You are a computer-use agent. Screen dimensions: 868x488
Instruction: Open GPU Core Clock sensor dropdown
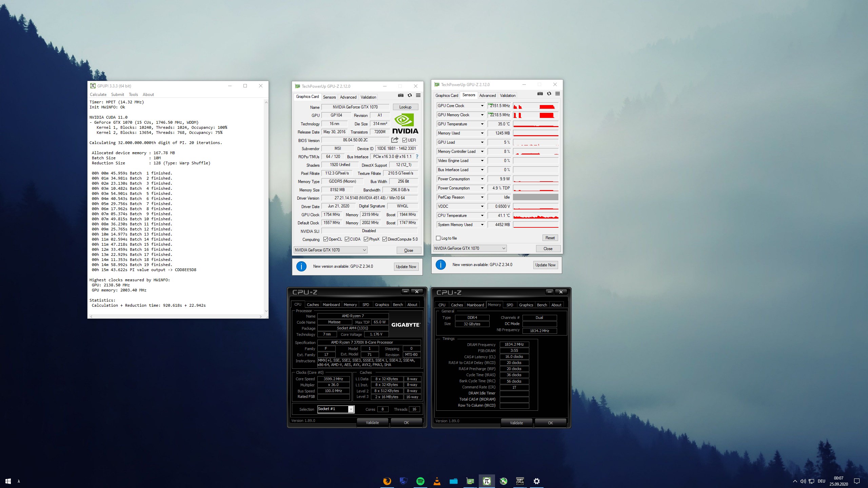pyautogui.click(x=482, y=106)
